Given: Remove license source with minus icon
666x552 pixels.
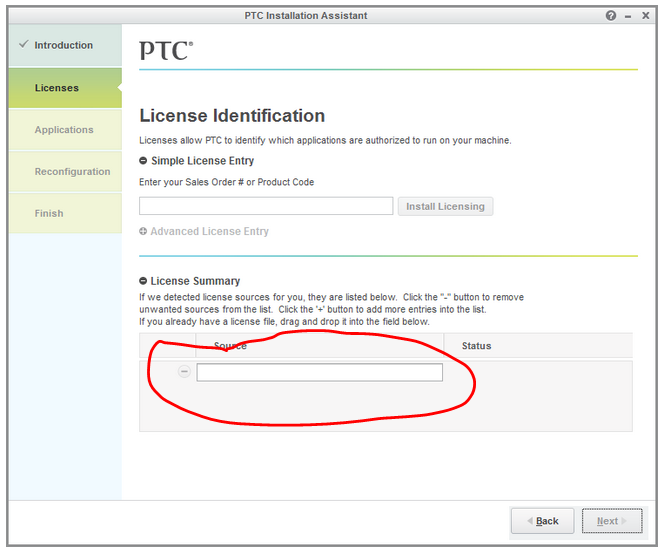Looking at the screenshot, I should (184, 372).
